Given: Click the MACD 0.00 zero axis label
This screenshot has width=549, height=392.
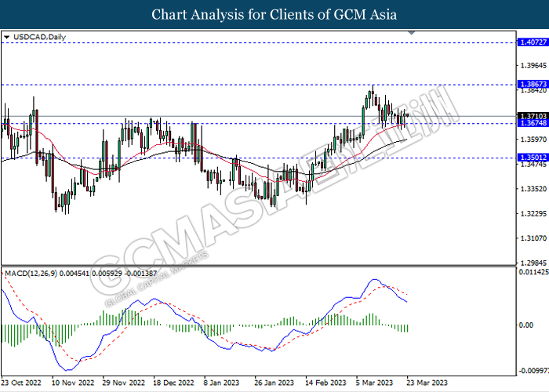Looking at the screenshot, I should [x=526, y=325].
